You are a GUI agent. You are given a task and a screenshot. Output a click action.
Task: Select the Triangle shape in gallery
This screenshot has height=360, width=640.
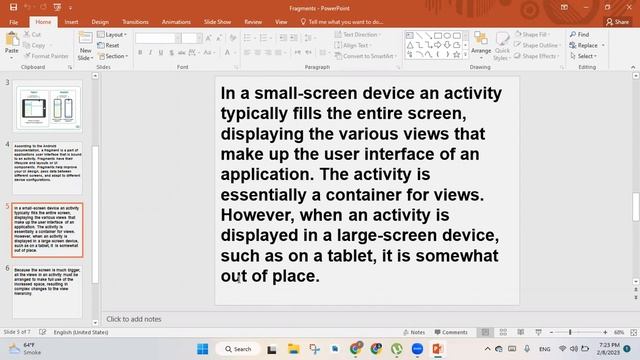[410, 45]
